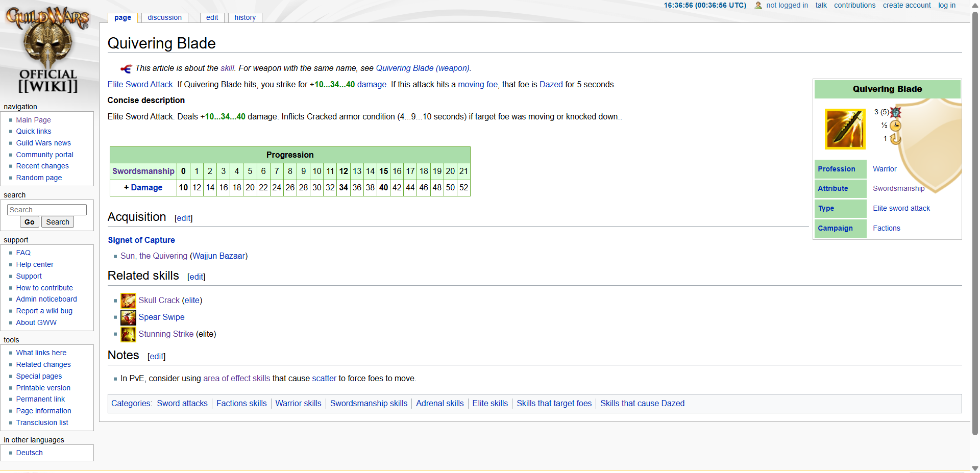Open Sword attacks category
Screen dimensions: 980x473
pos(182,403)
